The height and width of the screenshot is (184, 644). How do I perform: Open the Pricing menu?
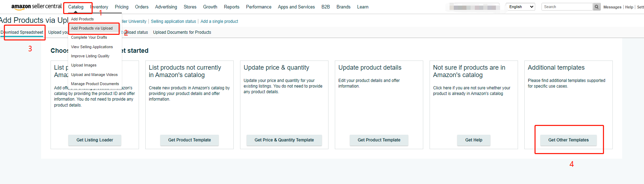coord(122,7)
